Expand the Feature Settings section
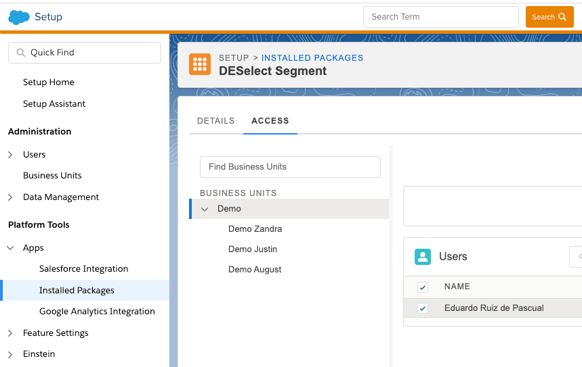This screenshot has height=367, width=582. (x=10, y=333)
